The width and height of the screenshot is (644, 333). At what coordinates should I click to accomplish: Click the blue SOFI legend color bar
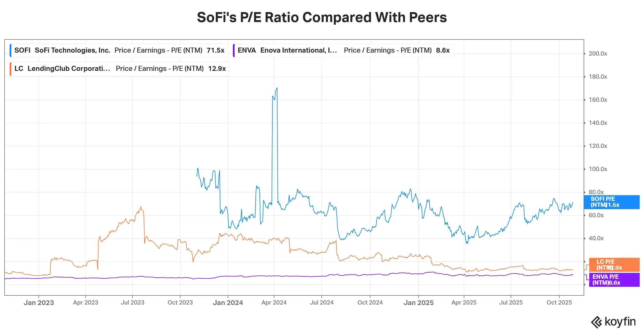(10, 50)
